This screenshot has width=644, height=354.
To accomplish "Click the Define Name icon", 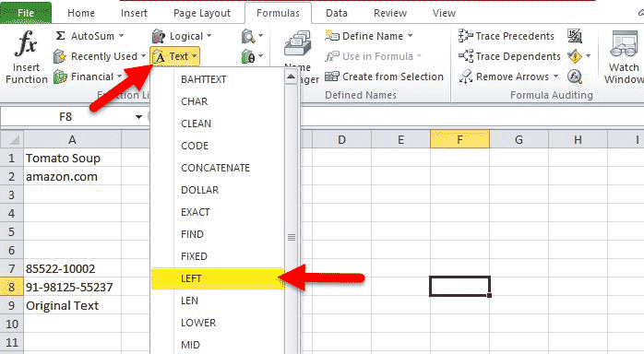I will point(332,36).
